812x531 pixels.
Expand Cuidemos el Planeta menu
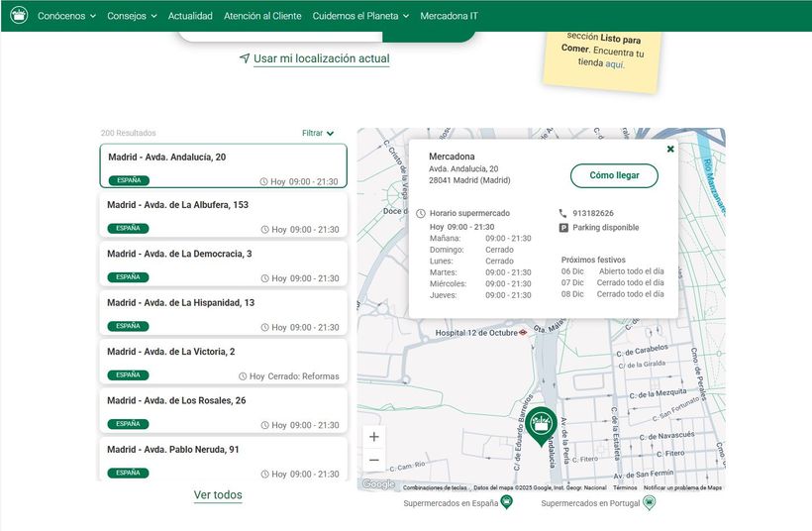[x=360, y=16]
